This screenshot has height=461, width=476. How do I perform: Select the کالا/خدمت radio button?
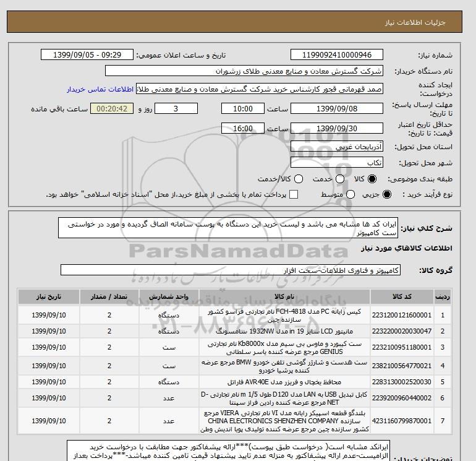click(x=299, y=179)
